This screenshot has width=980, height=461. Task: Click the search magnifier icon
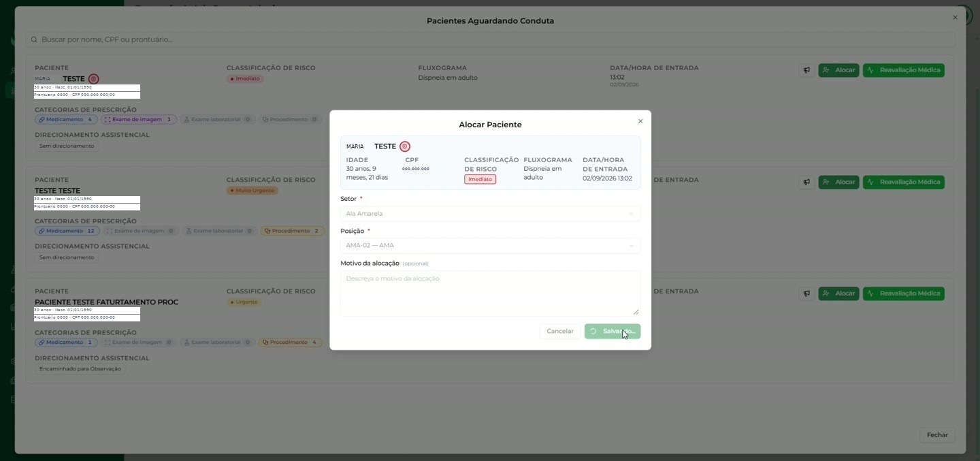[34, 39]
